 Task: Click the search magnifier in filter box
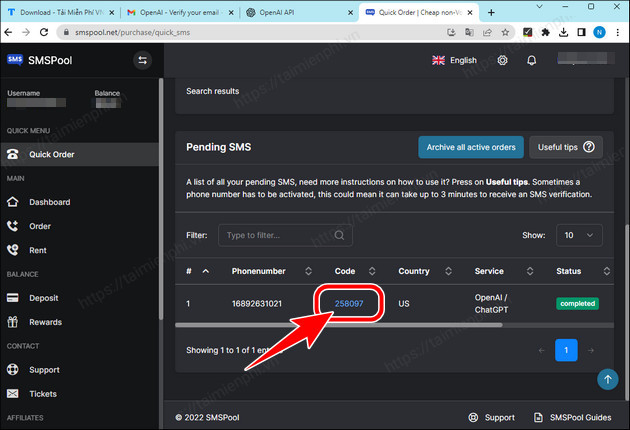[341, 235]
